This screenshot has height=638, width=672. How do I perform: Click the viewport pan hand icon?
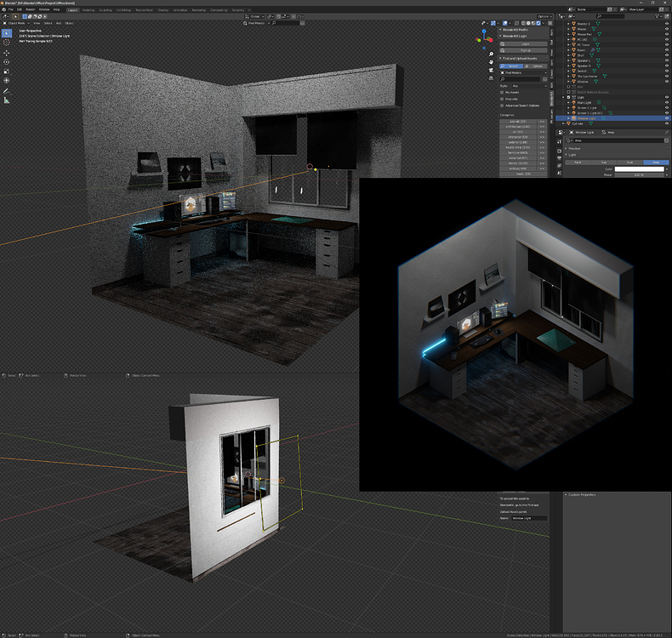[x=491, y=62]
